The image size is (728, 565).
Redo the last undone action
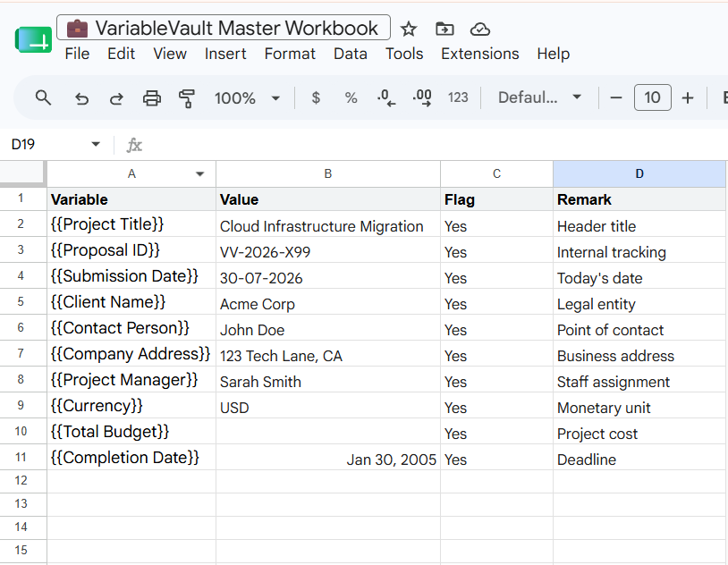[x=116, y=98]
